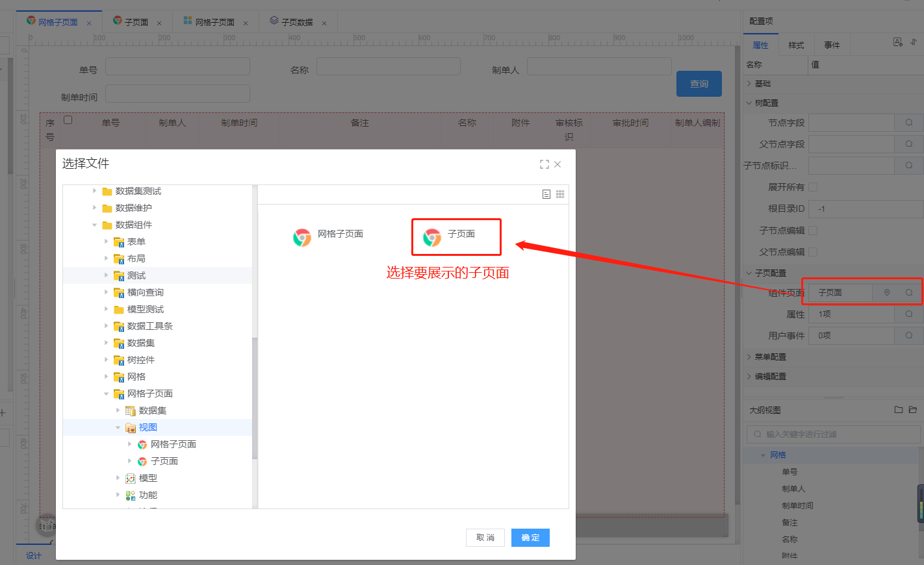Viewport: 924px width, 565px height.
Task: Select the 网格子页面 file icon in dialog
Action: tap(302, 238)
